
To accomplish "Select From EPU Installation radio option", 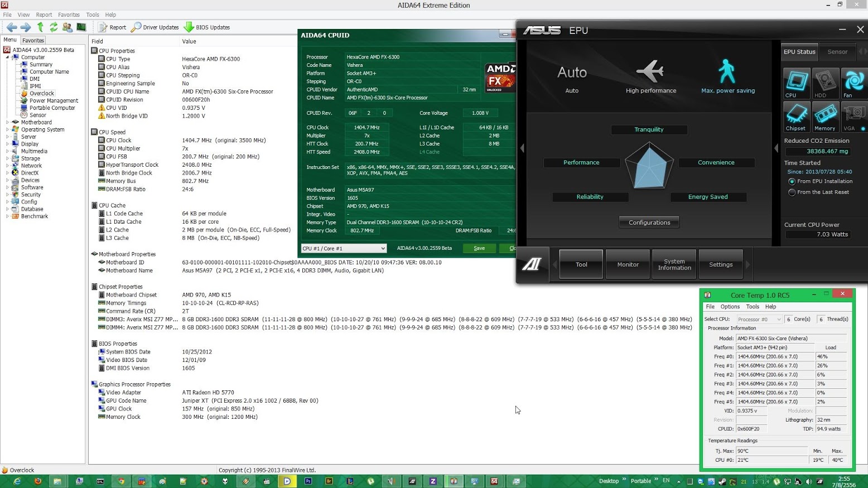I will [792, 181].
